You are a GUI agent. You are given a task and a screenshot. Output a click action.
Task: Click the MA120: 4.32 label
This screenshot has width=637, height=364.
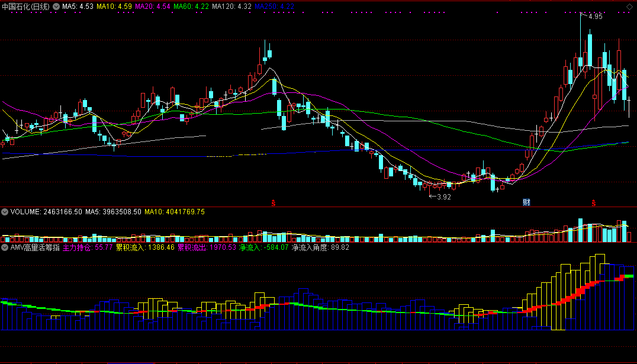231,7
